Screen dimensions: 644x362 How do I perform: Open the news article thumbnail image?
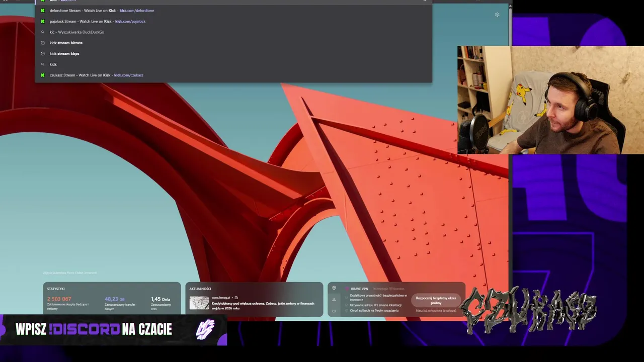(199, 303)
